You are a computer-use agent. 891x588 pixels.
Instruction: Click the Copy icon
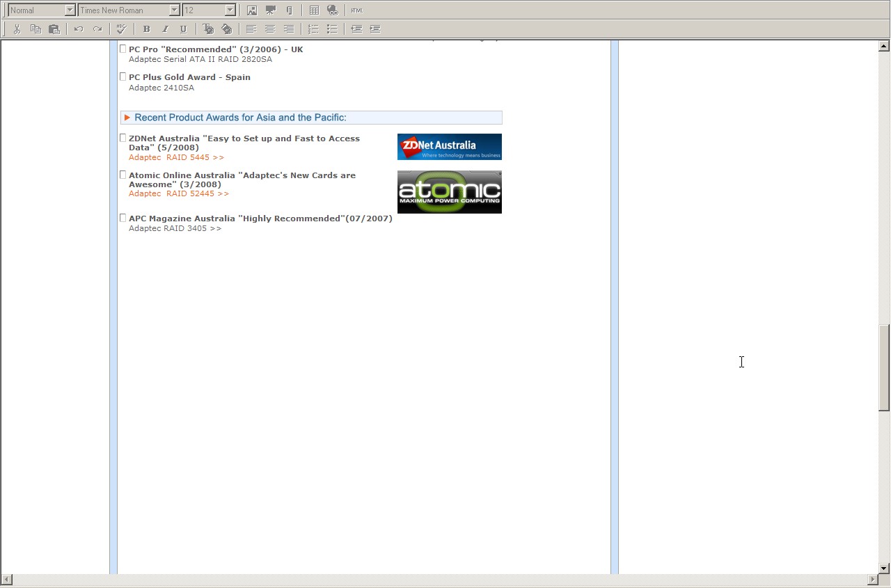click(36, 29)
